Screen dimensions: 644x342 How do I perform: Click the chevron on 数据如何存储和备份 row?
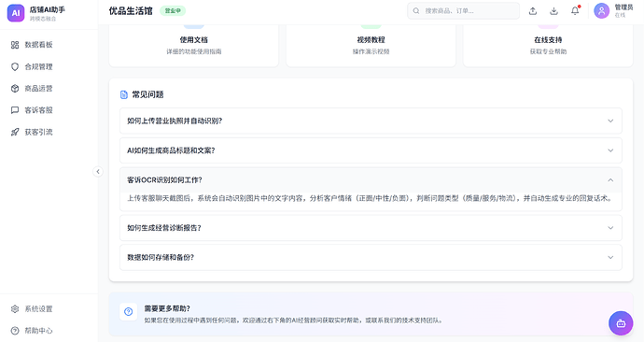point(610,257)
